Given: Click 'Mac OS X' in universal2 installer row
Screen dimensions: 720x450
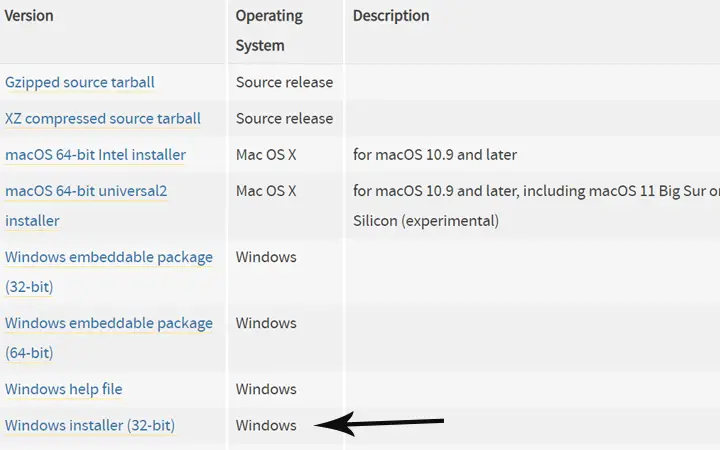Looking at the screenshot, I should pos(266,191).
